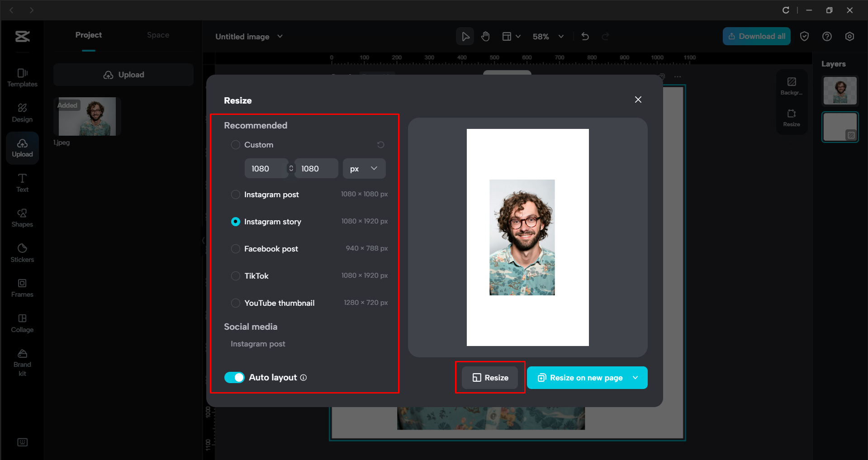The height and width of the screenshot is (460, 868).
Task: Switch to the Project tab
Action: (89, 35)
